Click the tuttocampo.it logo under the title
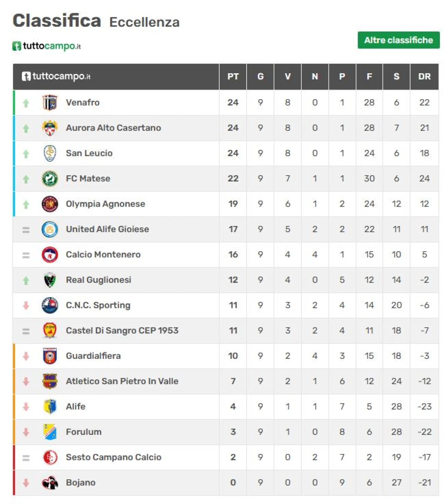Image resolution: width=444 pixels, height=504 pixels. pos(46,46)
